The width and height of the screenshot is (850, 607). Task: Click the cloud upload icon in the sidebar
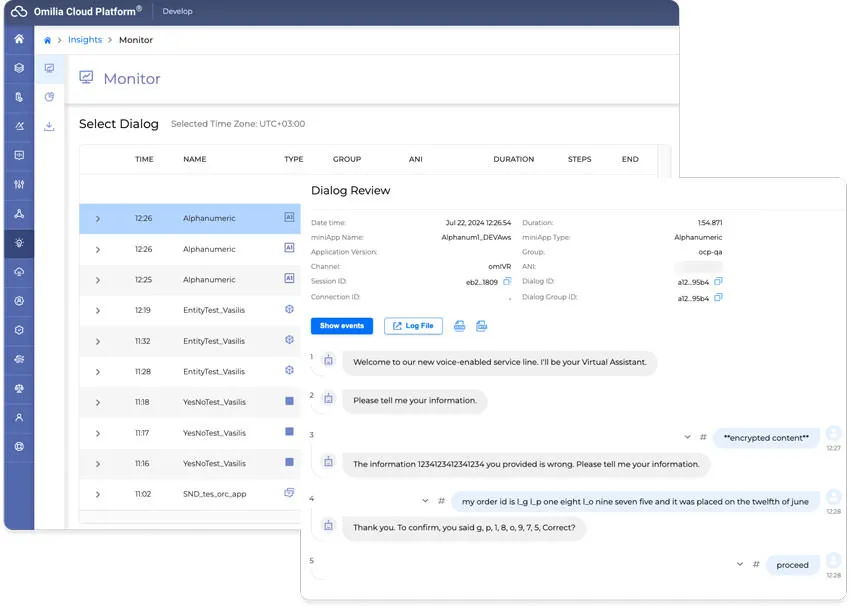coord(19,272)
